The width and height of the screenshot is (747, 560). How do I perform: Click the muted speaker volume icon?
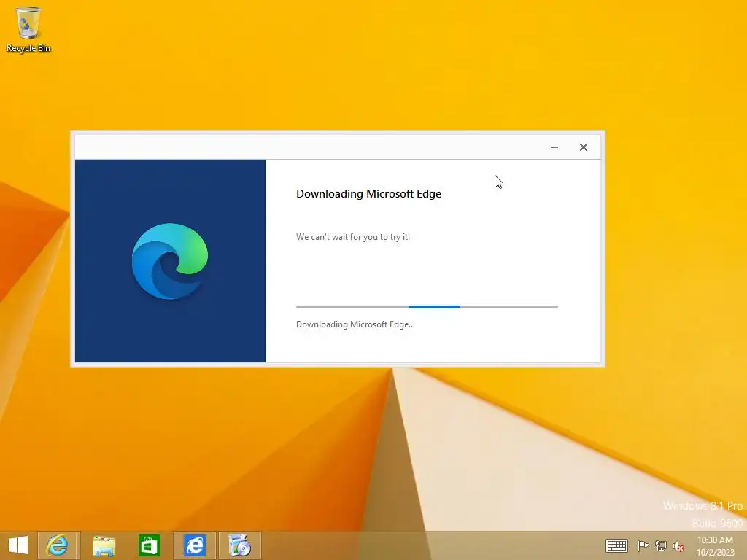tap(678, 546)
